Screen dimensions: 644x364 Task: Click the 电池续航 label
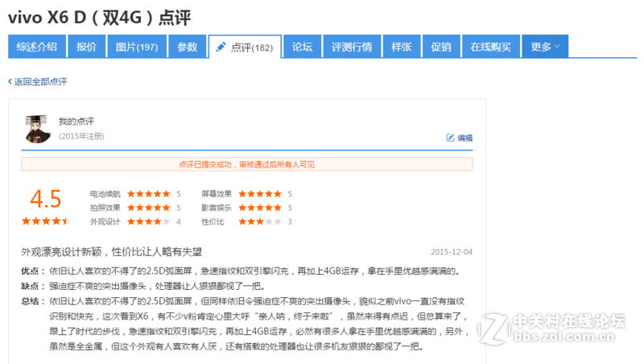(105, 194)
